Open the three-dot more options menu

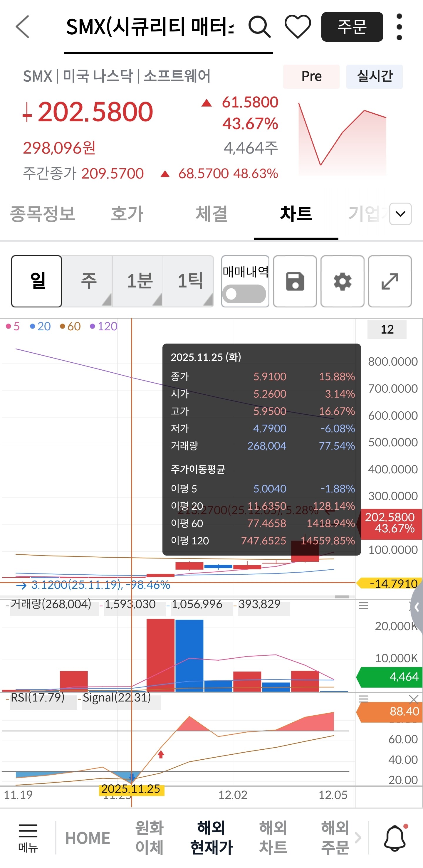point(399,27)
